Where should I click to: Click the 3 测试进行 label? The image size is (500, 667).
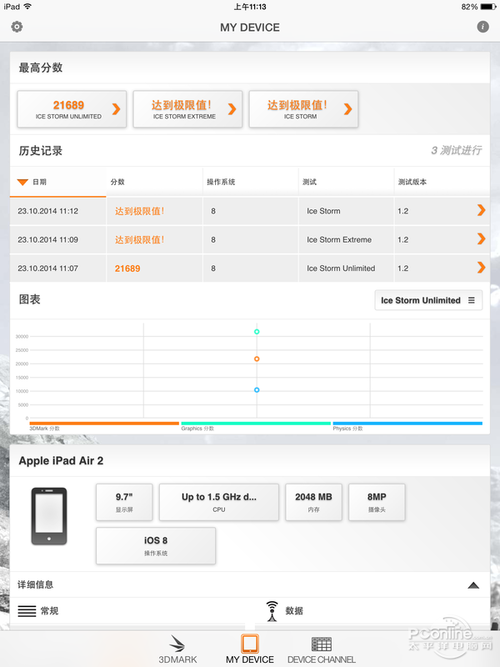[456, 150]
